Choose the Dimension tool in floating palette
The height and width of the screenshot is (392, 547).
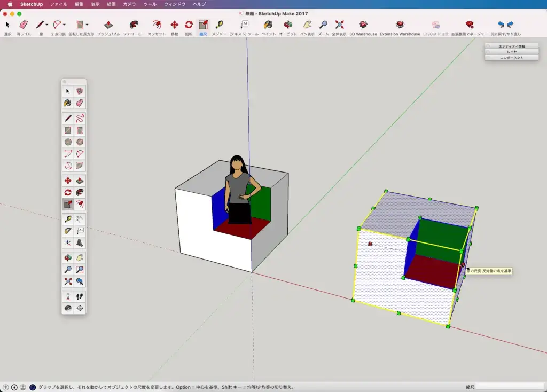(80, 218)
